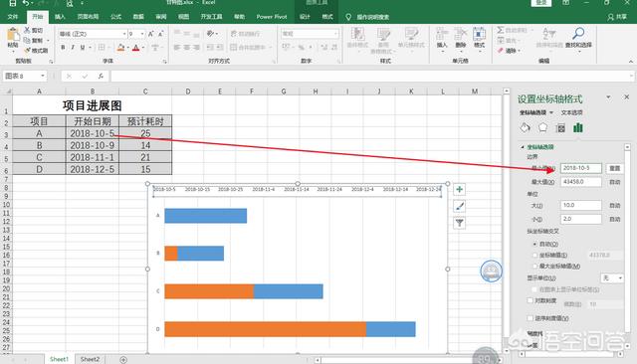Toggle Bold formatting in ribbon
Viewport: 637px width, 364px height.
(x=63, y=48)
